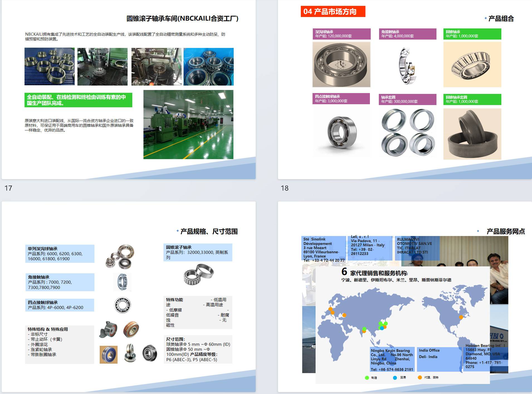The height and width of the screenshot is (394, 532).
Task: Click the dark tapered bearing ring image
Action: pos(472,134)
